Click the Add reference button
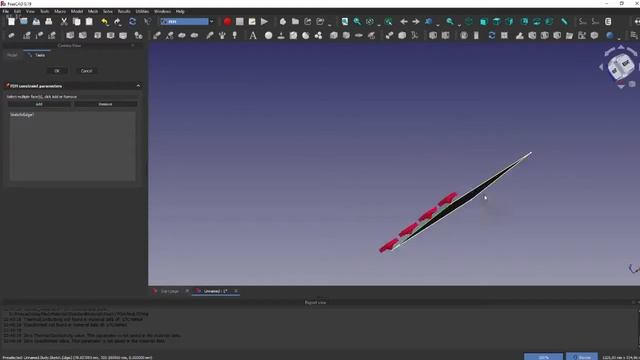The width and height of the screenshot is (640, 360). [39, 104]
